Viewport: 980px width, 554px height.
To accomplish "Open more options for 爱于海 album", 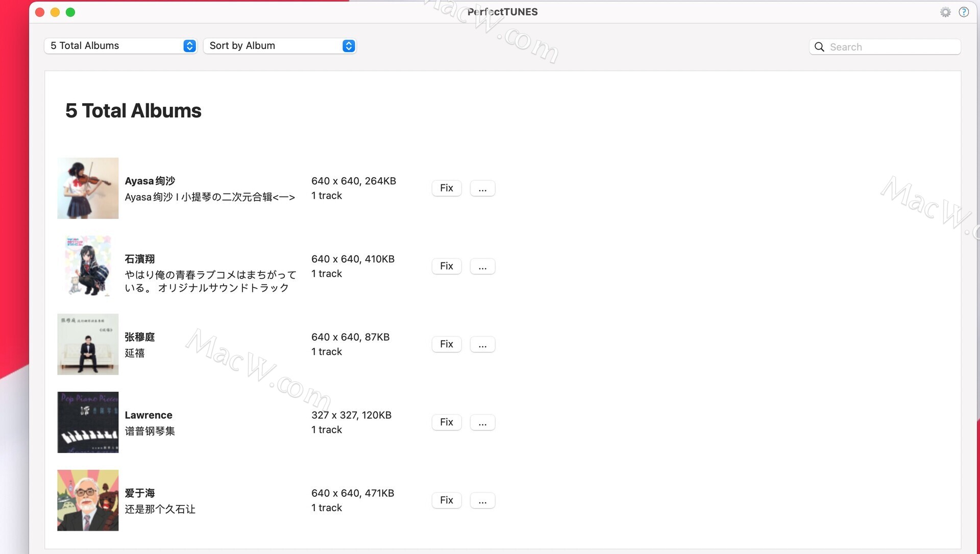I will tap(482, 500).
